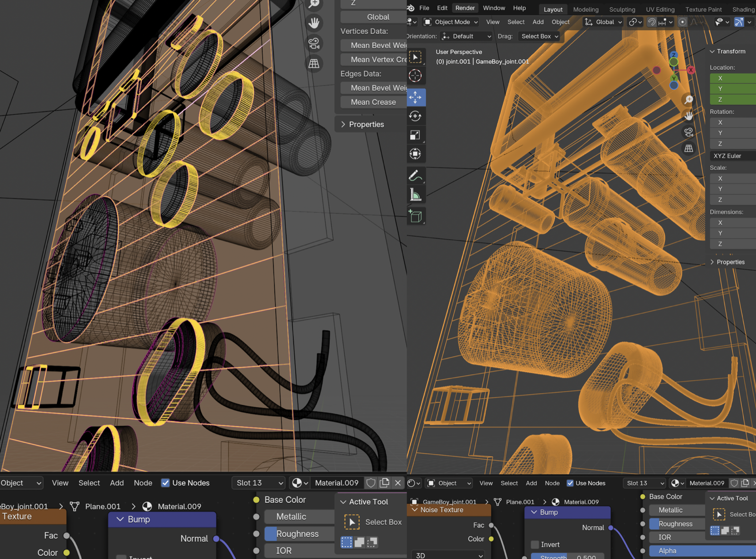Toggle show gizmo button in right viewport header
This screenshot has height=559, width=756.
pos(739,22)
